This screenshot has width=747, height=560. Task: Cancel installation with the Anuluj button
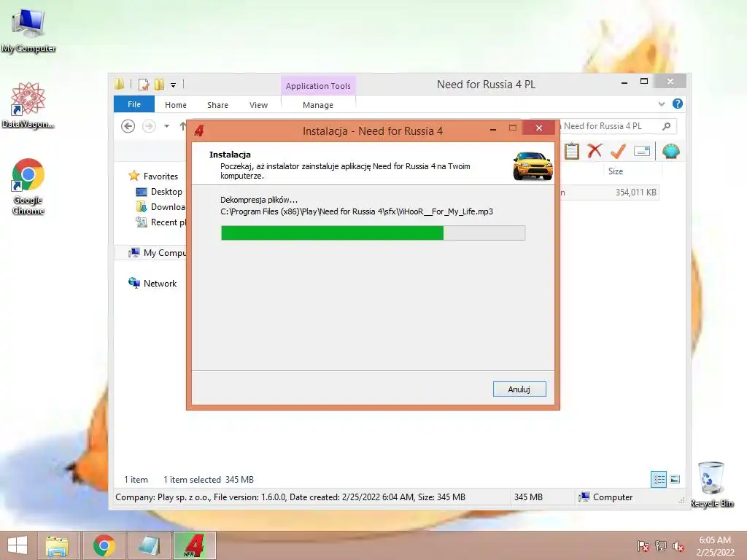519,389
